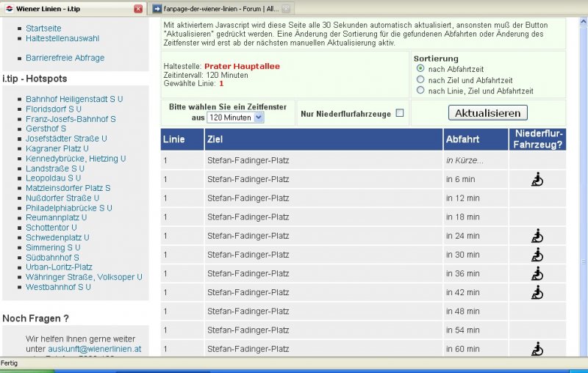588x373 pixels.
Task: Choose 'nach Linie, Ziel und Abfahrtzeit' sorting
Action: coord(420,90)
